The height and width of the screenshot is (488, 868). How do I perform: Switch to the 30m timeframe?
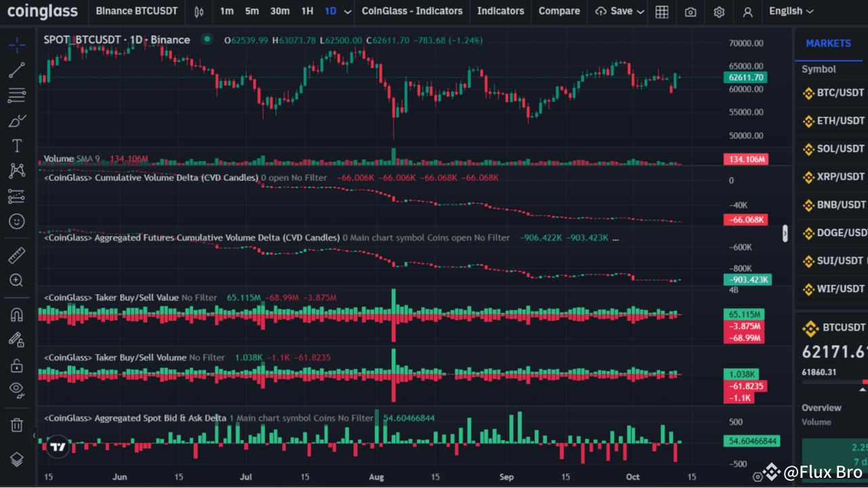pyautogui.click(x=279, y=12)
